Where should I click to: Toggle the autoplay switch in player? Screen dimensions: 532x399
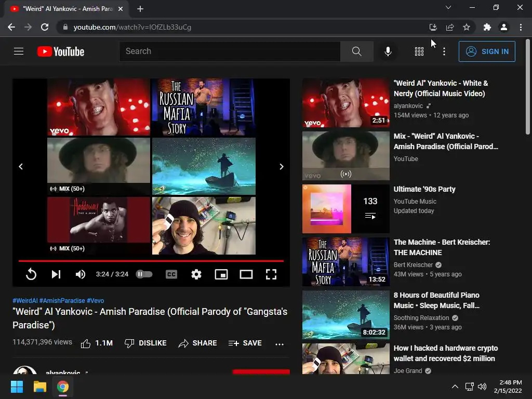tap(144, 274)
